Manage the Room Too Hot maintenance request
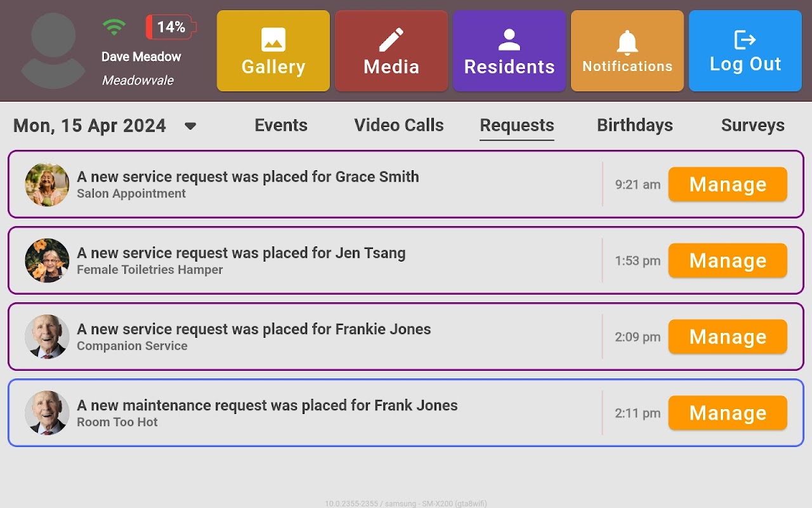Viewport: 812px width, 508px height. point(728,413)
